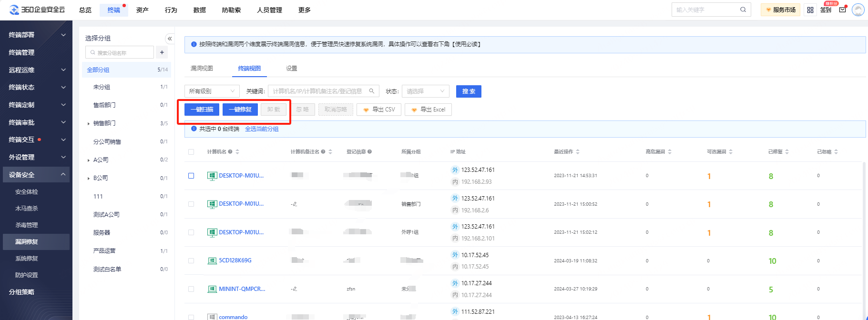The width and height of the screenshot is (868, 320).
Task: Switch to the 漏洞视图 tab
Action: click(202, 69)
